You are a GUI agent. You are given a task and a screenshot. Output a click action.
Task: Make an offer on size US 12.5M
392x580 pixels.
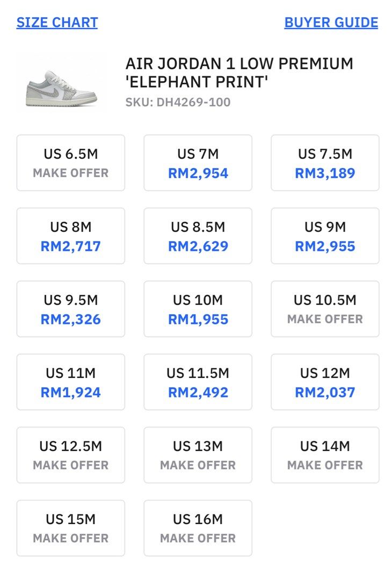pos(71,455)
